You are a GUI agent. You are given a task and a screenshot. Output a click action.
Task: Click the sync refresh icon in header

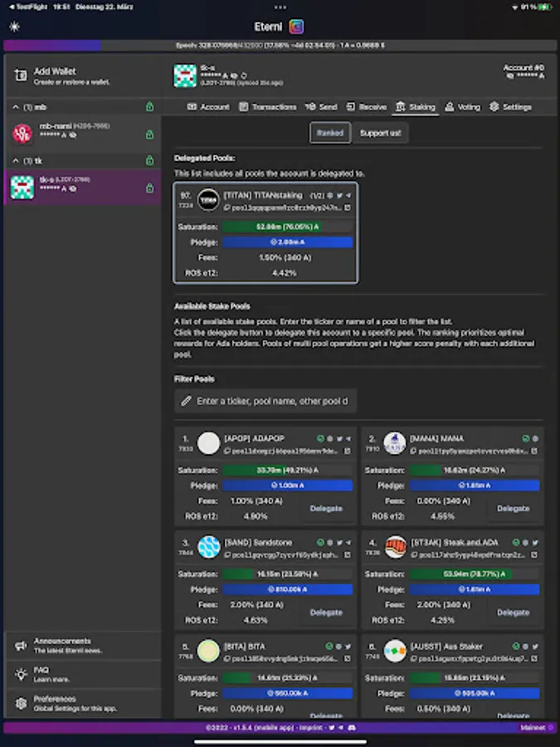coord(244,76)
